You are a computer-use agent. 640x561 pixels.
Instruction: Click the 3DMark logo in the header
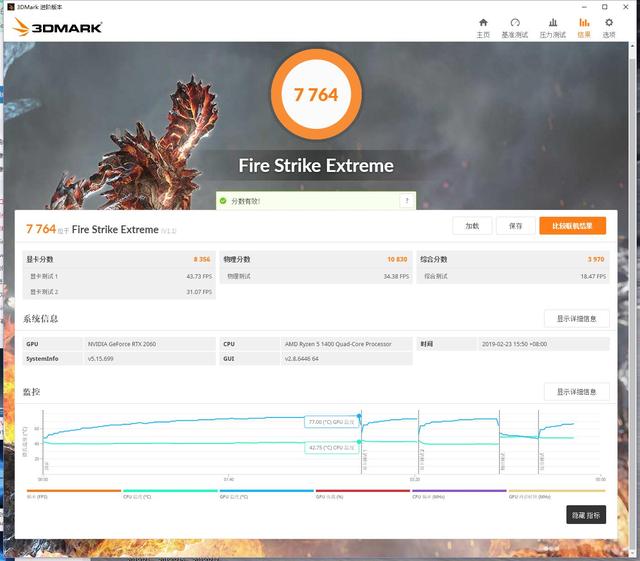57,27
